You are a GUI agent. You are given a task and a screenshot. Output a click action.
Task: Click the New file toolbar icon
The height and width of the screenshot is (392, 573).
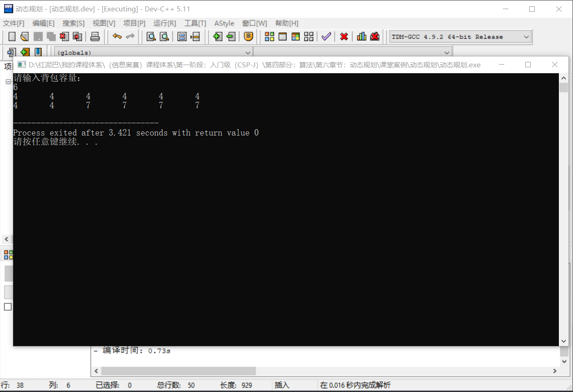pyautogui.click(x=12, y=37)
